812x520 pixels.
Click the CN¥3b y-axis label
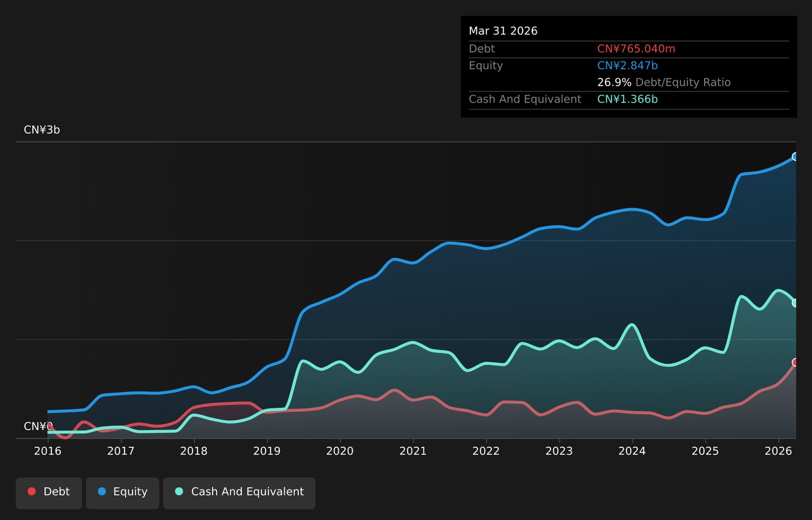click(42, 130)
